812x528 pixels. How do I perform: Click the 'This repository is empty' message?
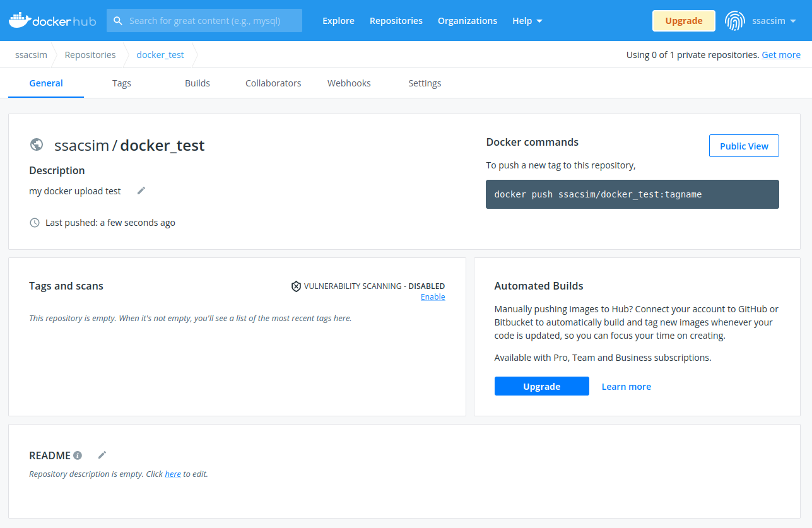[191, 319]
